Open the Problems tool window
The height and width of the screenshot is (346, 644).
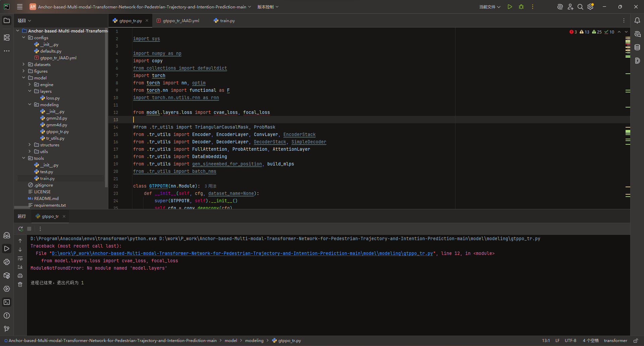pyautogui.click(x=7, y=316)
